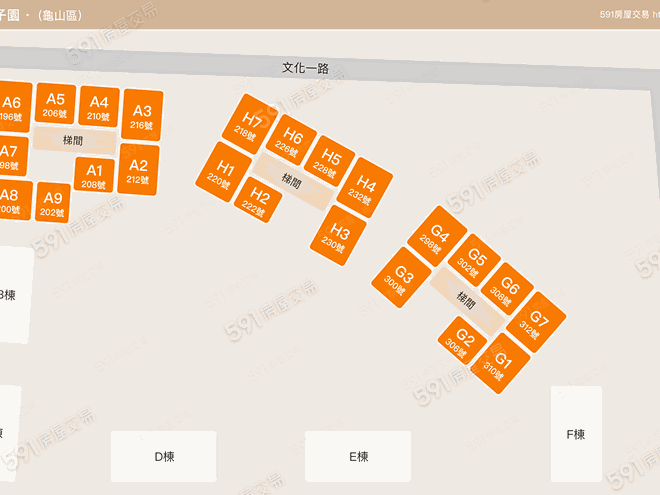Choose unit A3 at 216號
This screenshot has height=495, width=660.
pyautogui.click(x=142, y=117)
